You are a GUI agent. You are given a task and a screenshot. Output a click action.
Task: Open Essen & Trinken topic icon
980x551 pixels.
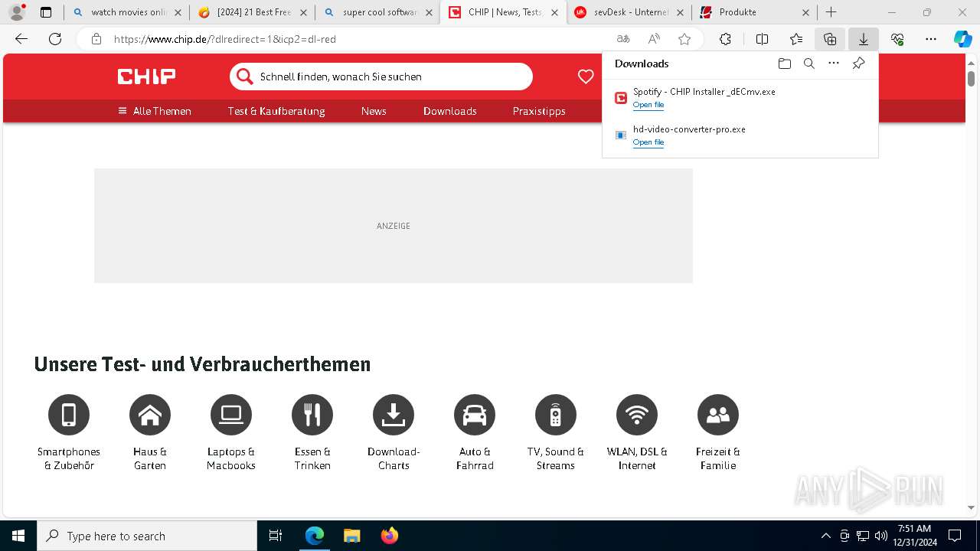click(312, 415)
